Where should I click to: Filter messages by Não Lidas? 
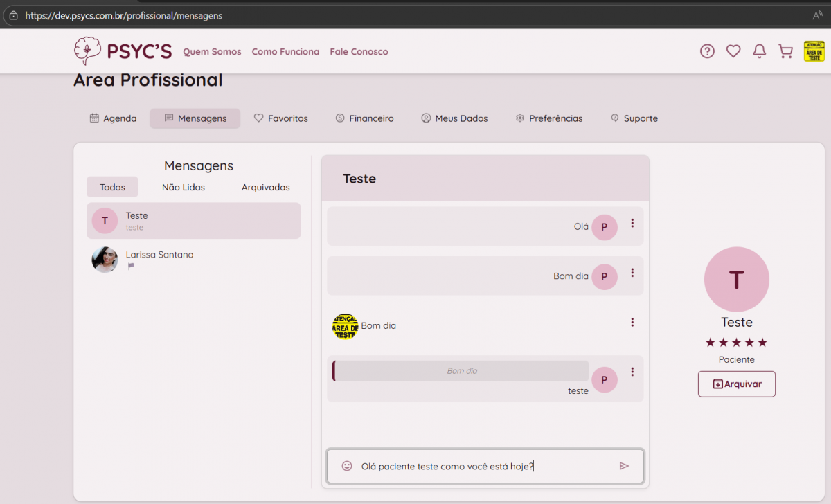click(x=184, y=187)
